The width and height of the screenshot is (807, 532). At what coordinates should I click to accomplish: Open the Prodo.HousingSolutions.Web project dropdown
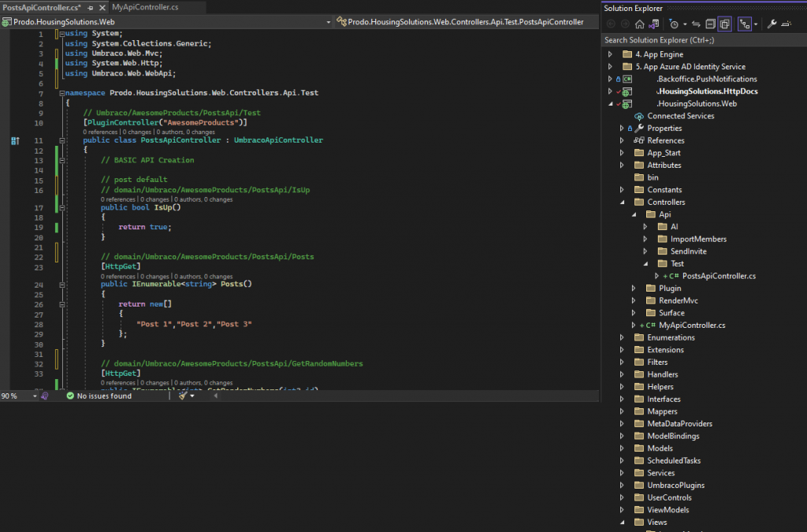coord(327,22)
